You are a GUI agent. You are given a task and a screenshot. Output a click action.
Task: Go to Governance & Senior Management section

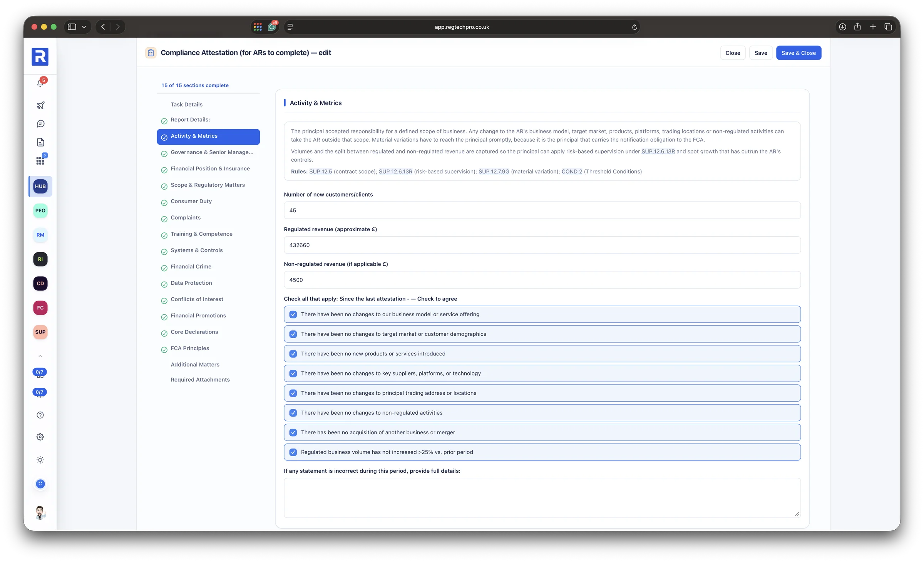tap(208, 153)
